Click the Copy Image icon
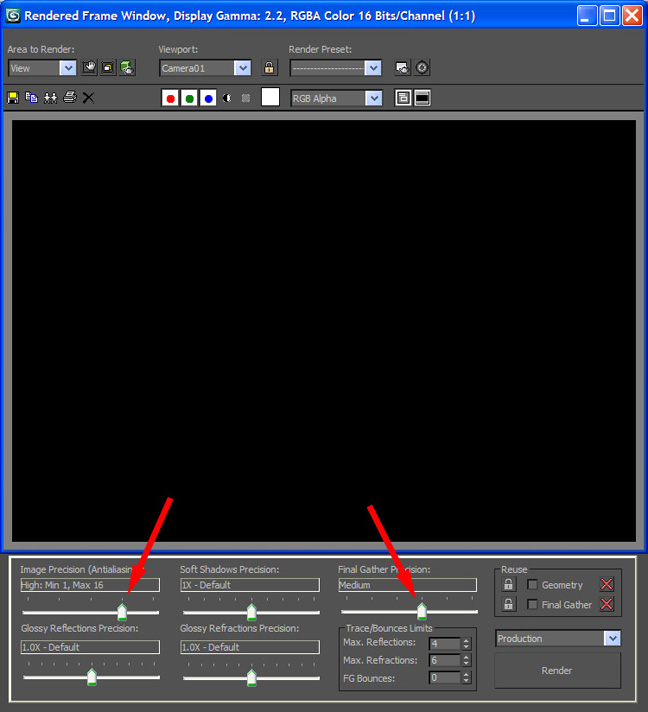Image resolution: width=648 pixels, height=712 pixels. coord(32,97)
